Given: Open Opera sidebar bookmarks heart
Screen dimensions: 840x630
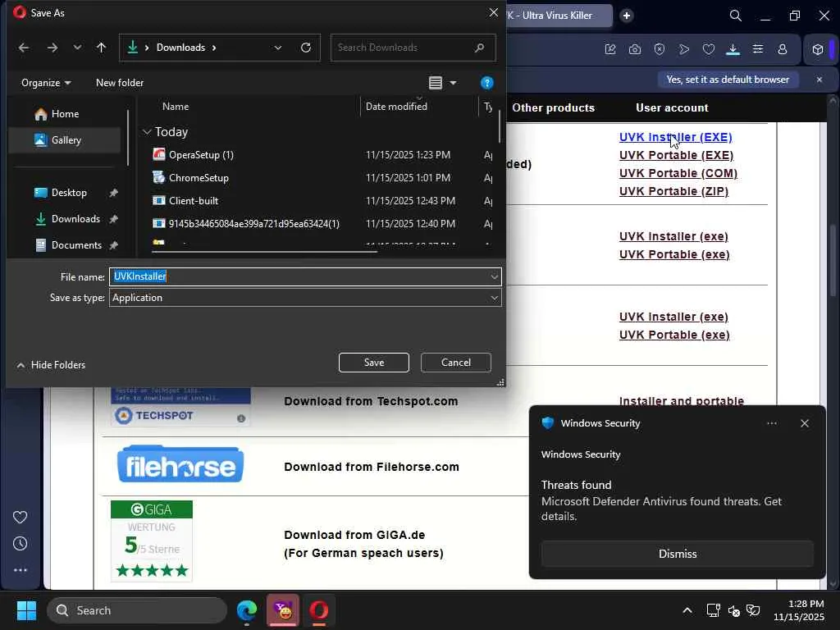Looking at the screenshot, I should pos(20,518).
